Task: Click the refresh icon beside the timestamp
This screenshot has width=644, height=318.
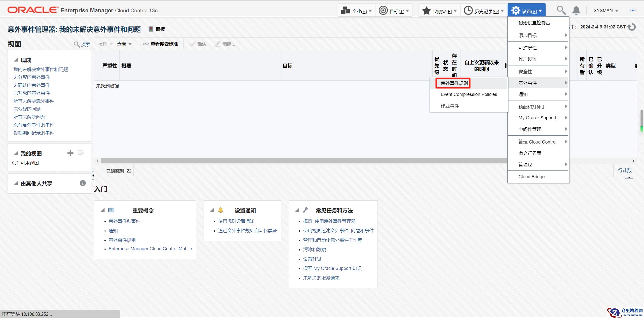Action: pos(632,27)
